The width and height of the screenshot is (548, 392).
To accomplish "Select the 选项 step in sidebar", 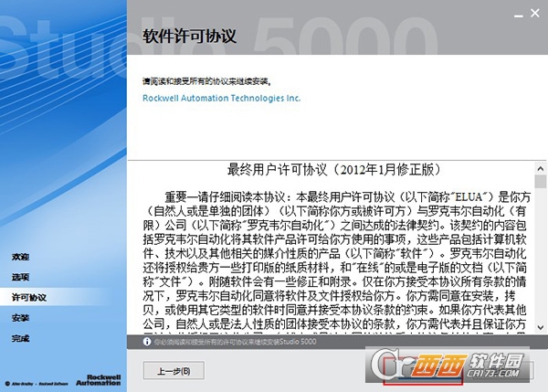I will pyautogui.click(x=20, y=277).
